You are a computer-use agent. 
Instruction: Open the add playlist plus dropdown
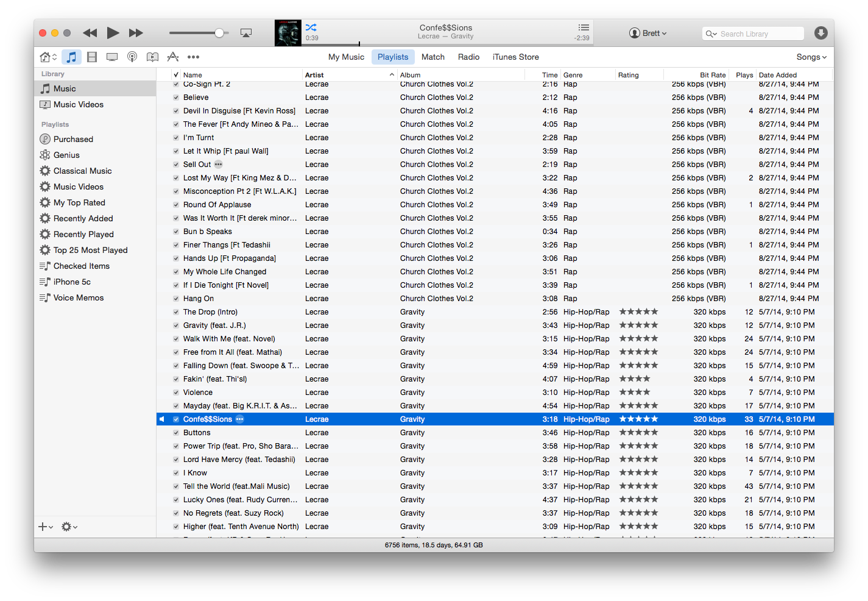pyautogui.click(x=46, y=527)
